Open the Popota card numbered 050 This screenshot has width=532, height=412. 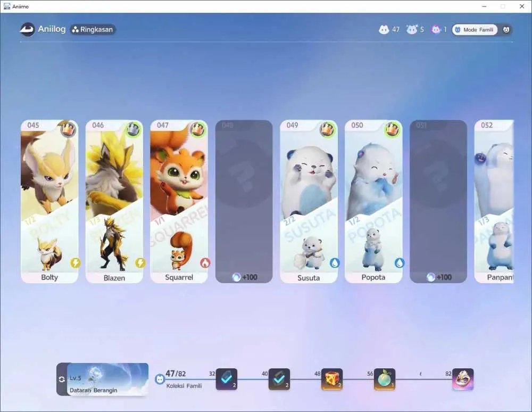[x=373, y=201]
